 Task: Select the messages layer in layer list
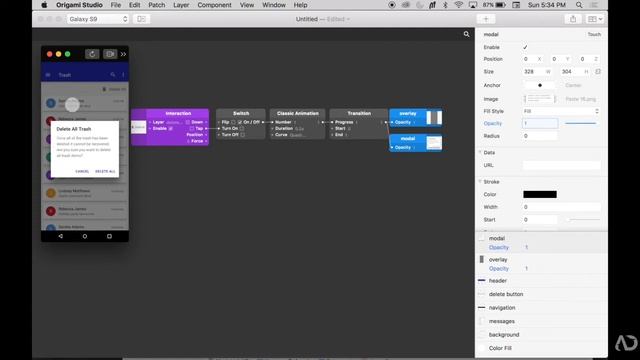pos(541,321)
